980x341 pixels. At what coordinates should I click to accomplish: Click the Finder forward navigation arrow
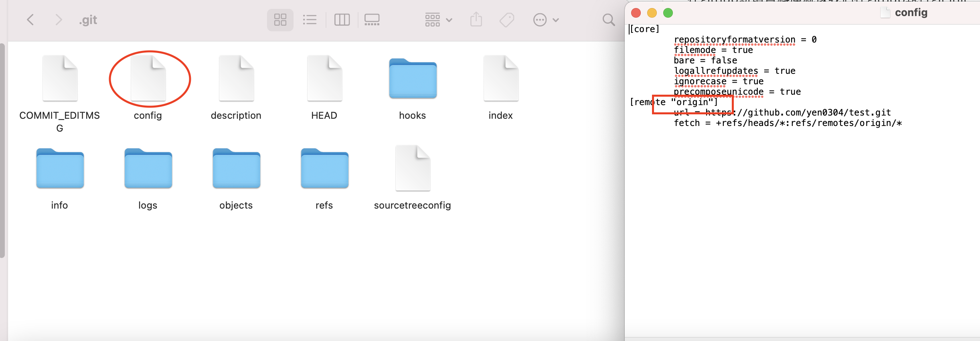point(59,20)
